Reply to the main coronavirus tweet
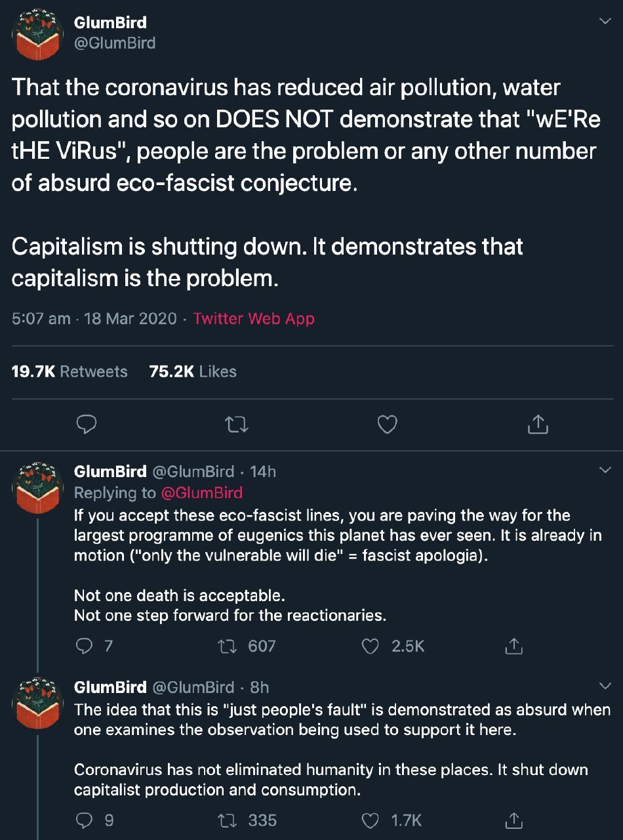Screen dimensions: 623x840 point(87,425)
